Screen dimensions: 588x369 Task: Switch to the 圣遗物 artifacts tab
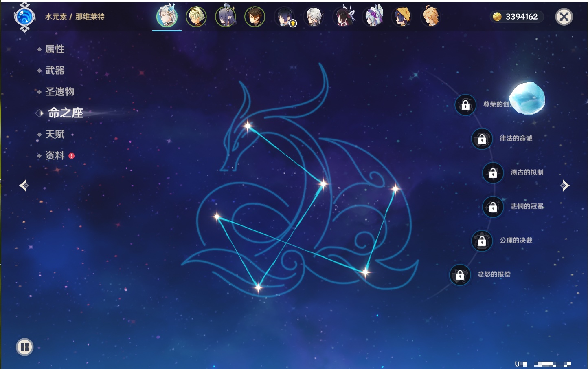[59, 92]
